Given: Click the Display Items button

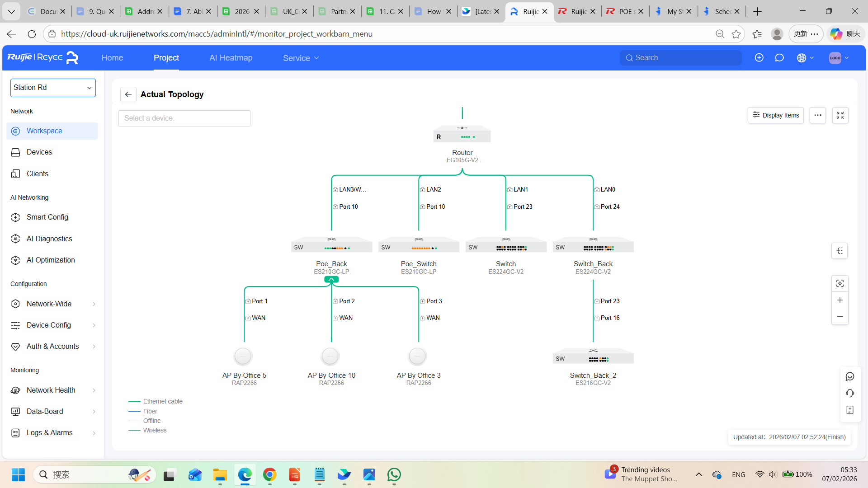Looking at the screenshot, I should point(776,115).
